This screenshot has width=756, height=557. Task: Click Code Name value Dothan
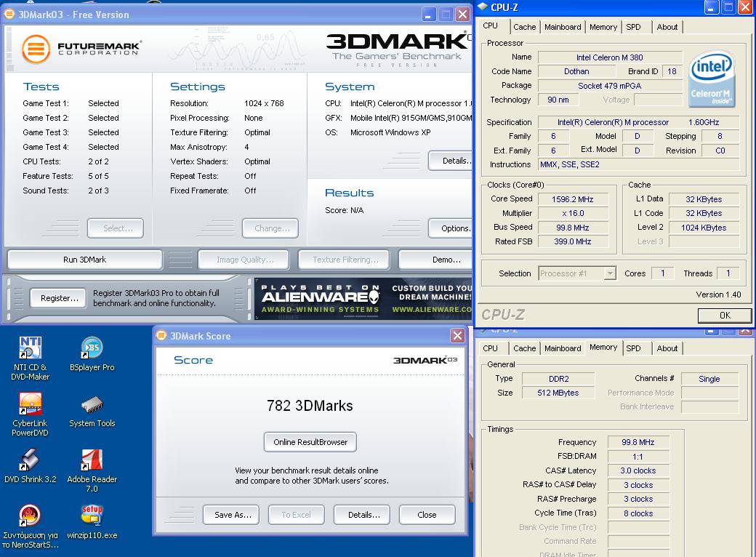tap(576, 71)
